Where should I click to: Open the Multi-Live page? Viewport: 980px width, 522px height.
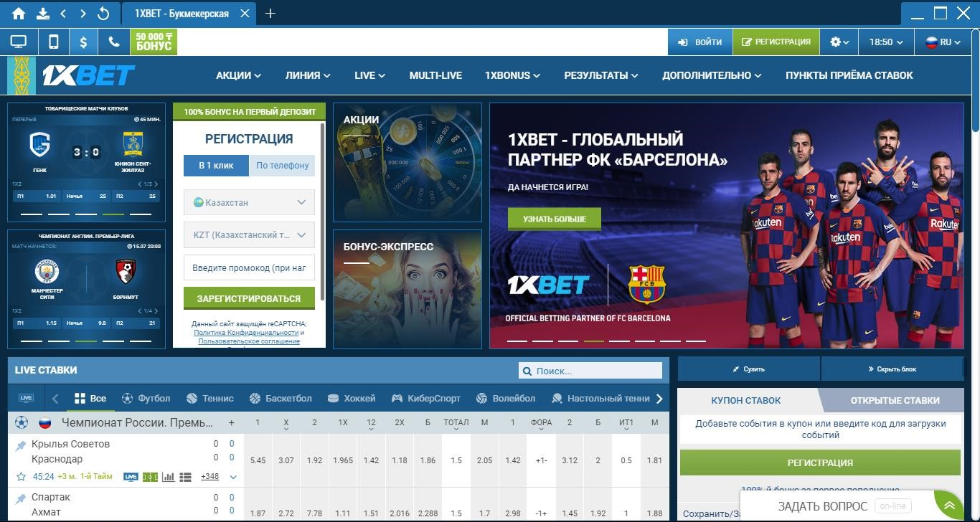pos(435,75)
